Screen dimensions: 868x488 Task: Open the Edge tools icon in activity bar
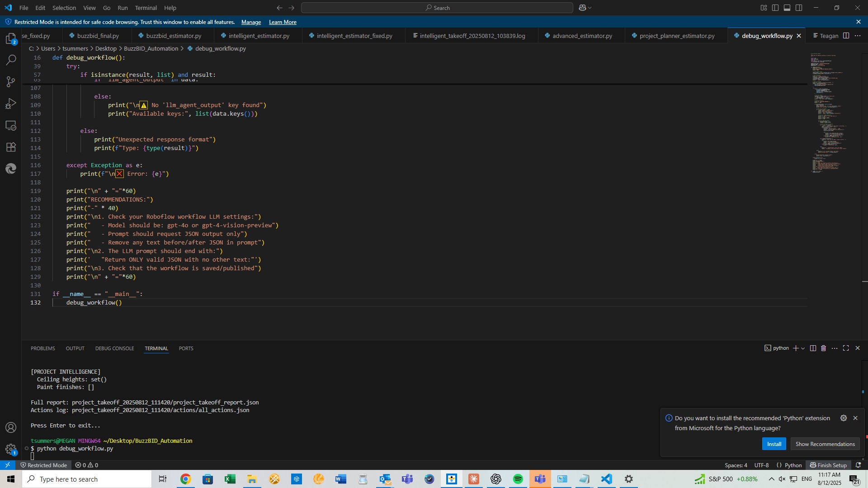click(x=11, y=169)
